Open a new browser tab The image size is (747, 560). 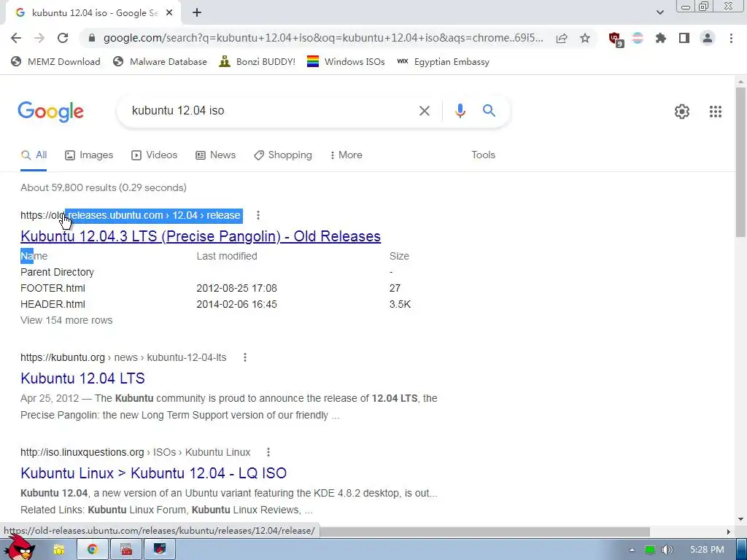coord(197,13)
